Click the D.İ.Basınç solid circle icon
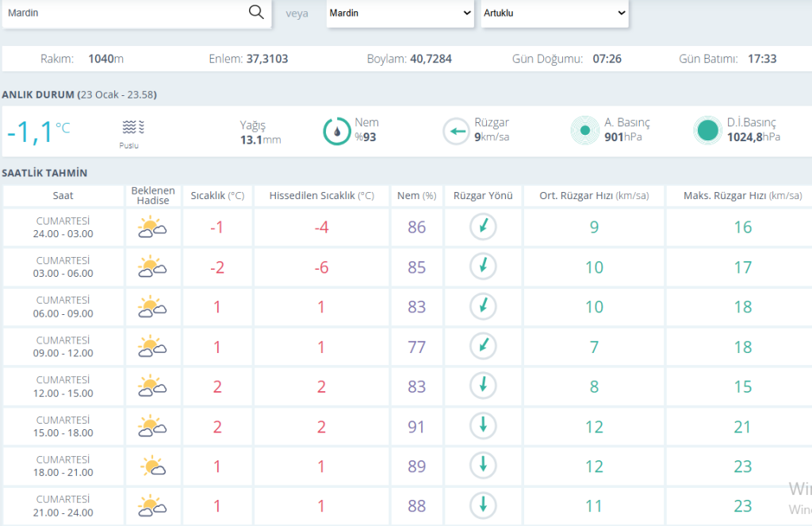This screenshot has width=812, height=526. point(707,131)
